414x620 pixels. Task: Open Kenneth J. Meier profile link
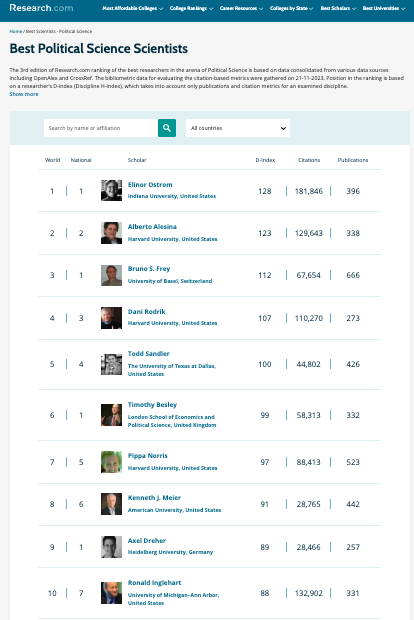pyautogui.click(x=154, y=497)
